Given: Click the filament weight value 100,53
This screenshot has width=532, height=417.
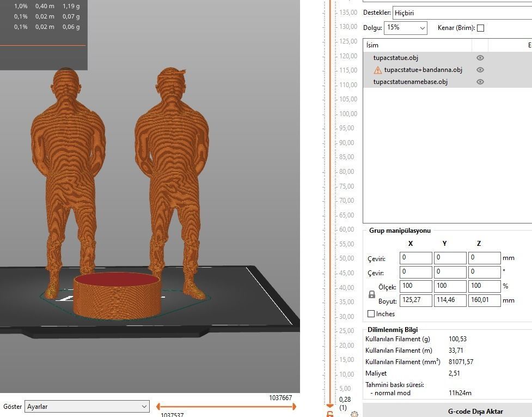Looking at the screenshot, I should pos(457,339).
